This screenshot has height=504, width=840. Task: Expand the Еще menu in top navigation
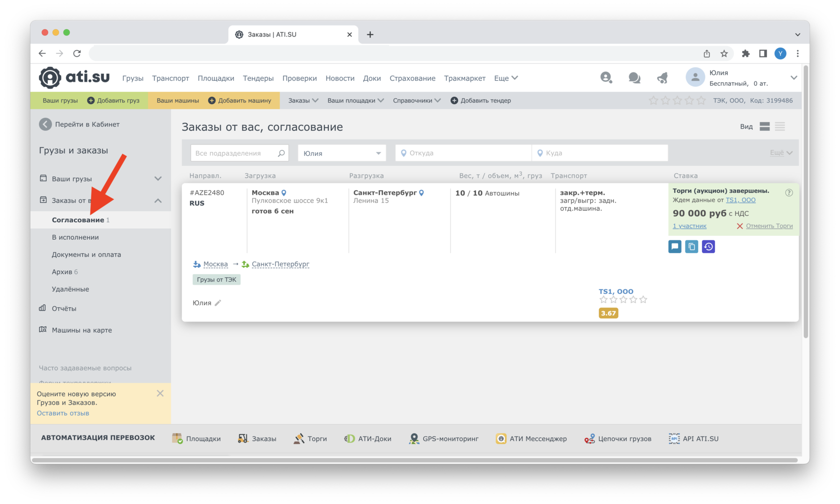coord(506,78)
